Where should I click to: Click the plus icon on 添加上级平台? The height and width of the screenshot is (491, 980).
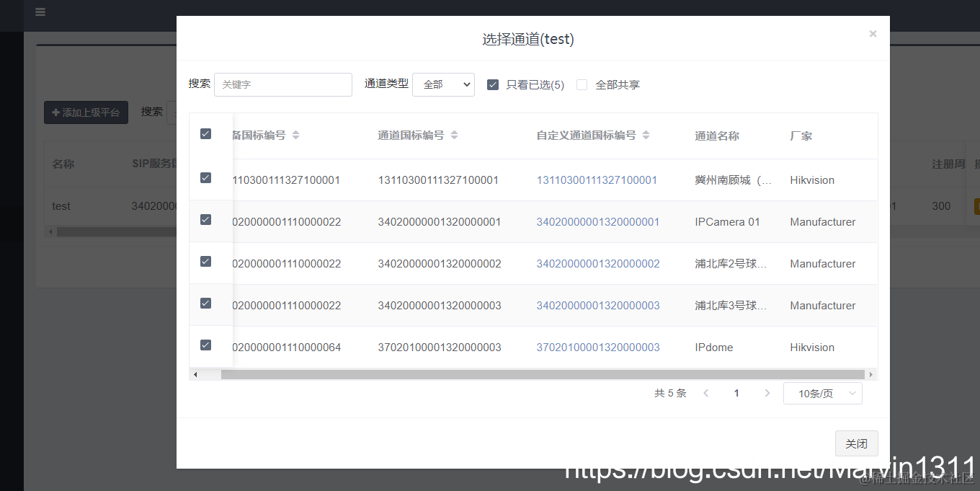click(56, 112)
